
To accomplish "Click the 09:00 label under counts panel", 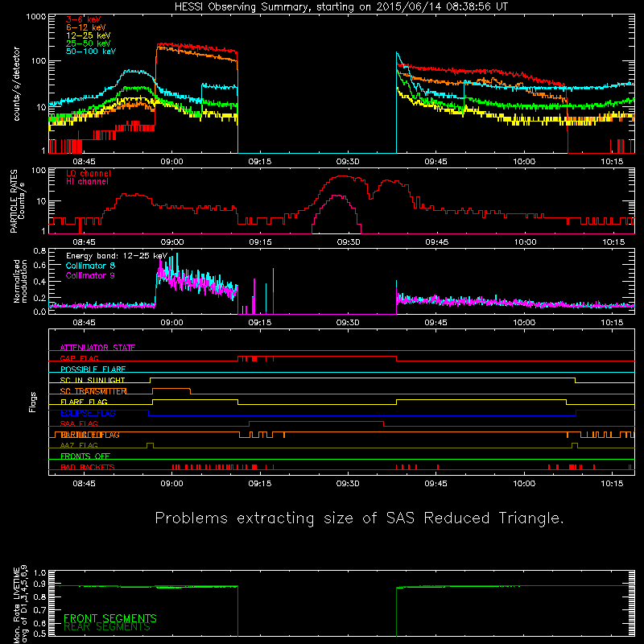I will point(171,162).
